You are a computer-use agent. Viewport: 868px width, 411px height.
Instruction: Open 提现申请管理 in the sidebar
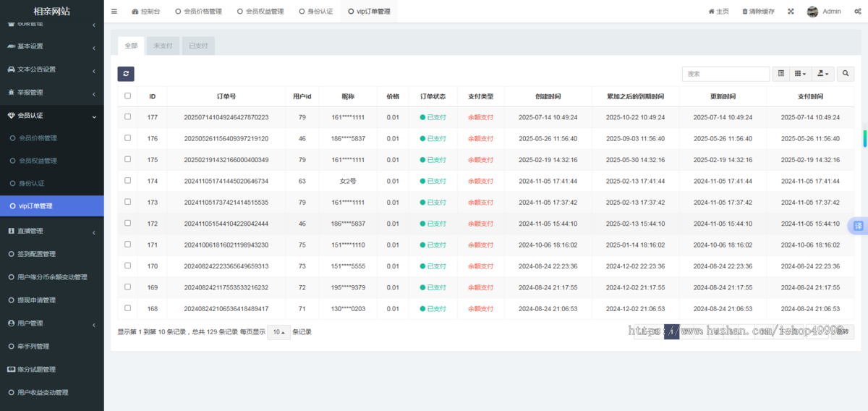(x=36, y=300)
